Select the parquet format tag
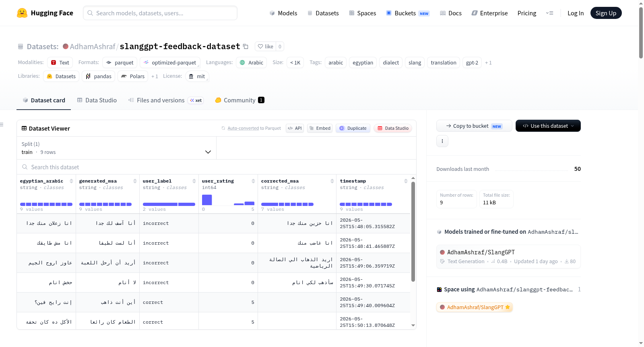644x347 pixels. tap(120, 62)
